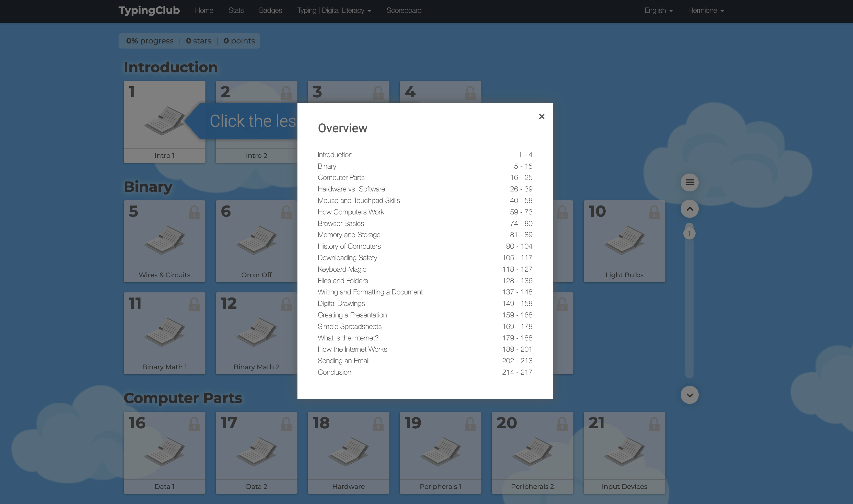Open the Badges page
Viewport: 853px width, 504px height.
270,10
